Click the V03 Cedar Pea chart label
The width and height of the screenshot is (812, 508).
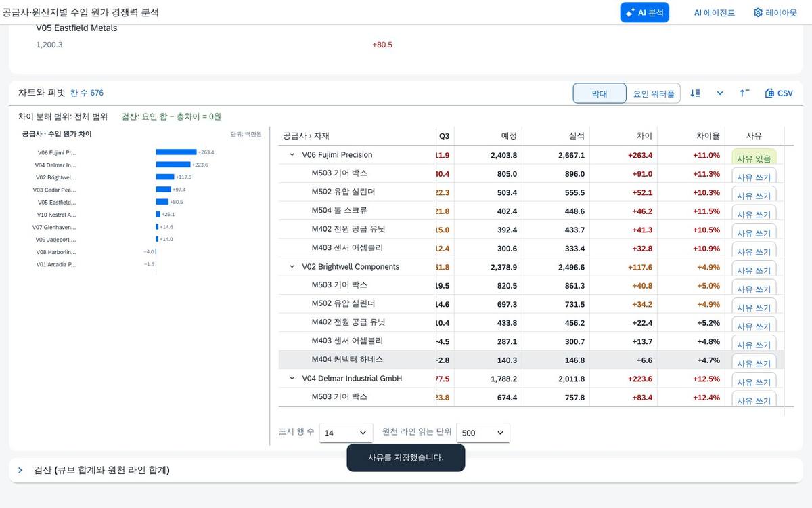[x=55, y=190]
